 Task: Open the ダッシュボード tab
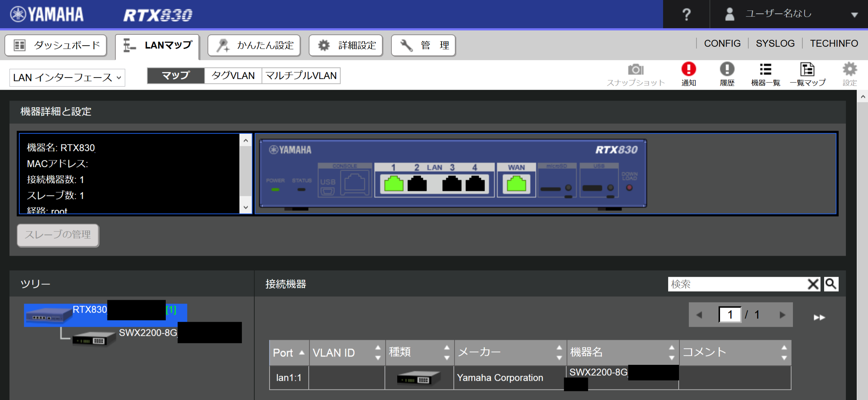[56, 45]
